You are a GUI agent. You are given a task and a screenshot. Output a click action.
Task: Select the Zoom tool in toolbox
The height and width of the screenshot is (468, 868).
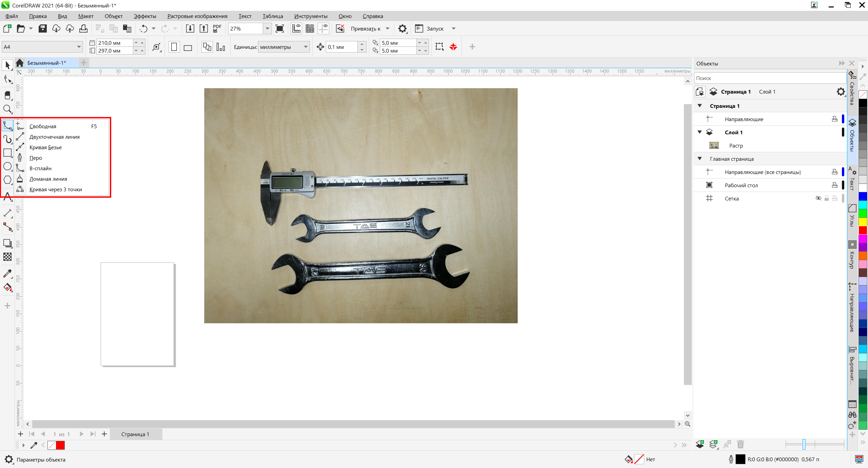tap(7, 109)
